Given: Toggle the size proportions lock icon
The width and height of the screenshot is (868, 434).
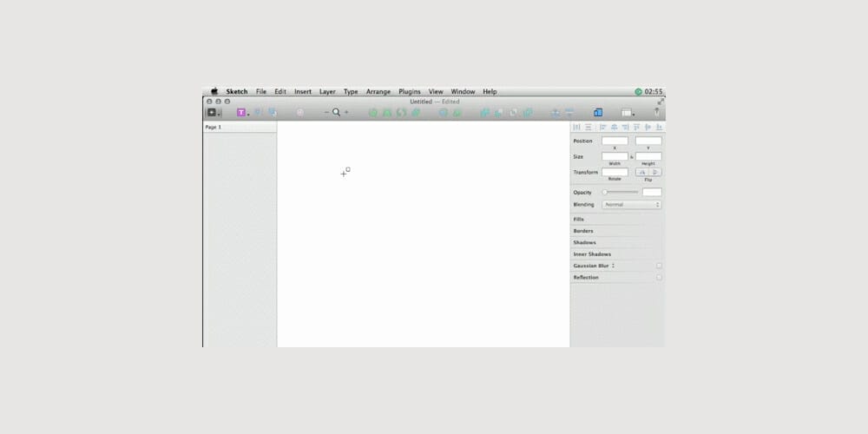Looking at the screenshot, I should point(632,156).
